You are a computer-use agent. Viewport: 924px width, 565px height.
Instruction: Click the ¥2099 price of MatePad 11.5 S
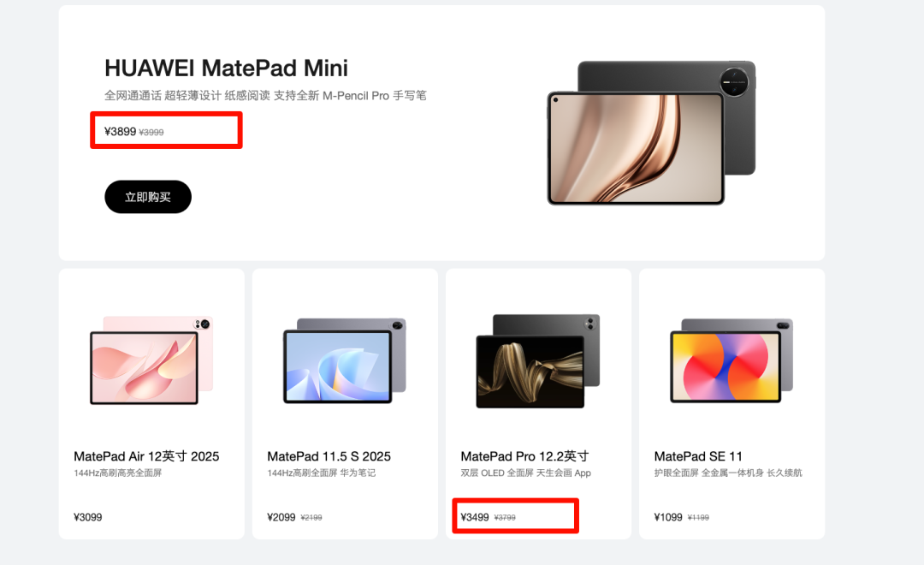[x=281, y=517]
